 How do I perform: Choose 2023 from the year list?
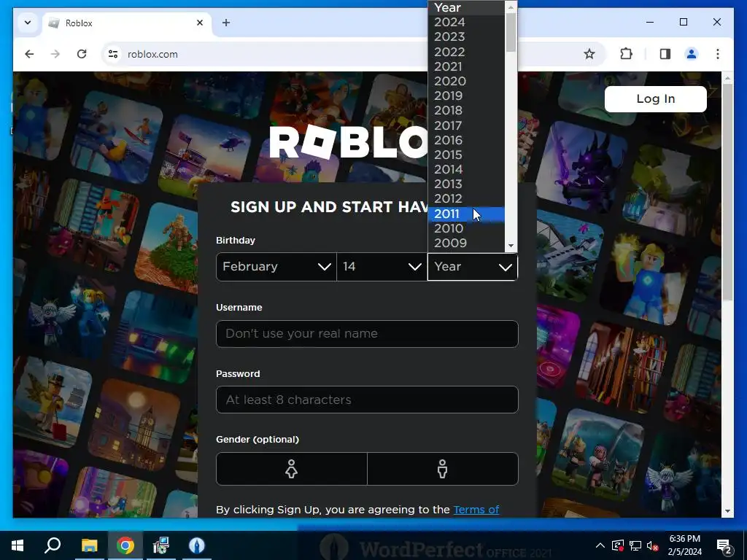pos(466,36)
